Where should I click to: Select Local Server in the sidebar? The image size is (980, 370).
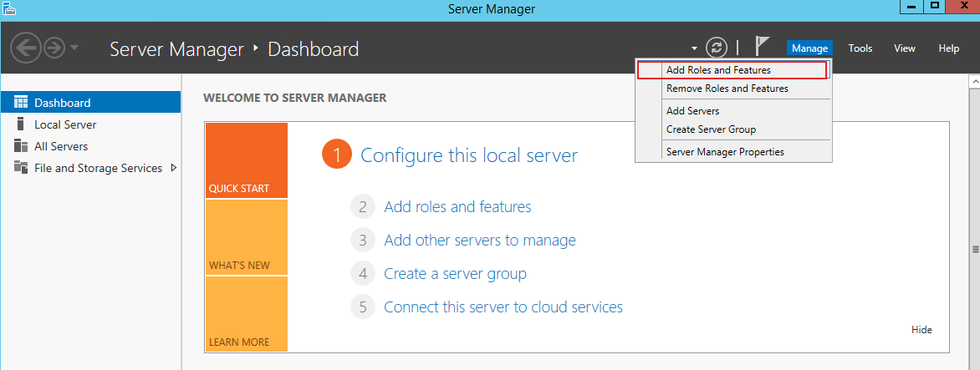[90, 124]
